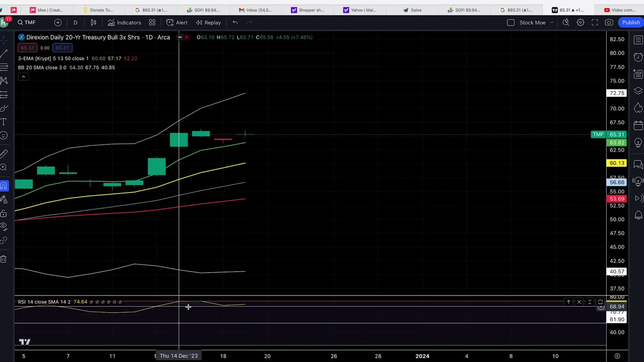Select the trend line drawing tool

(4, 53)
